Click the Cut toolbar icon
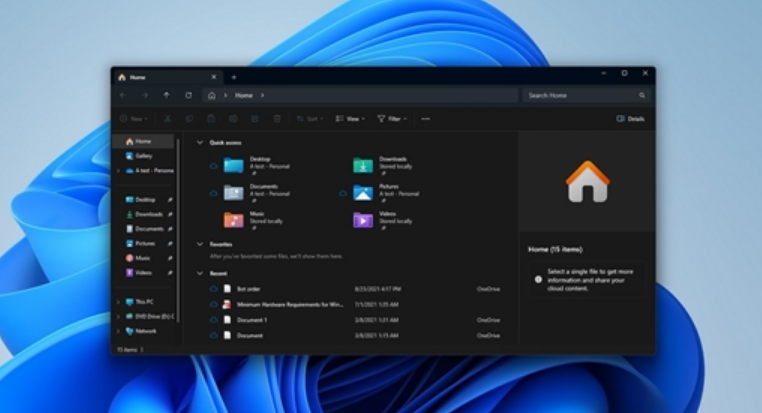The image size is (762, 413). coord(167,119)
